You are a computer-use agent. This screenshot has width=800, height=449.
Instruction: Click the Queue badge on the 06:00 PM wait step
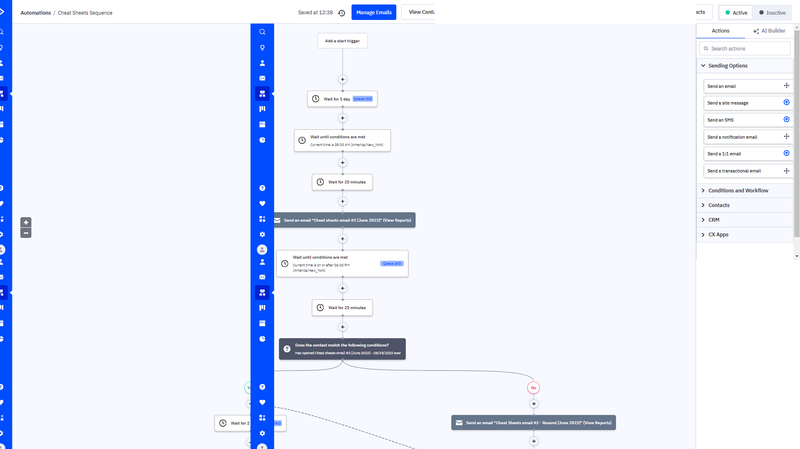pos(392,263)
